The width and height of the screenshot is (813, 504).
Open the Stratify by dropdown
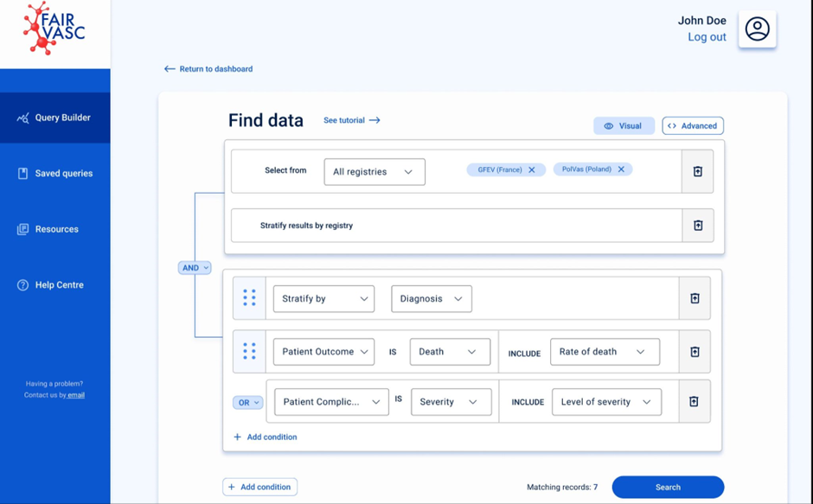coord(323,298)
